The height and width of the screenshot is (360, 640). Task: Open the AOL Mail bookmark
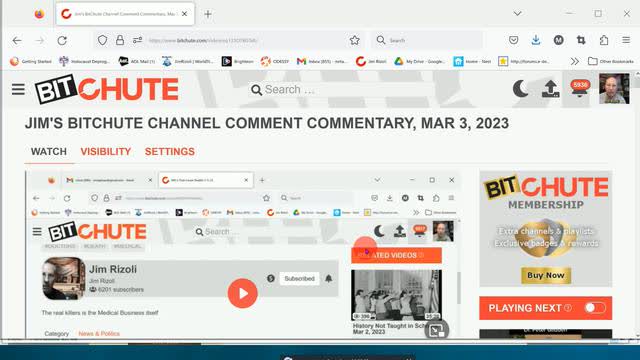click(x=137, y=61)
